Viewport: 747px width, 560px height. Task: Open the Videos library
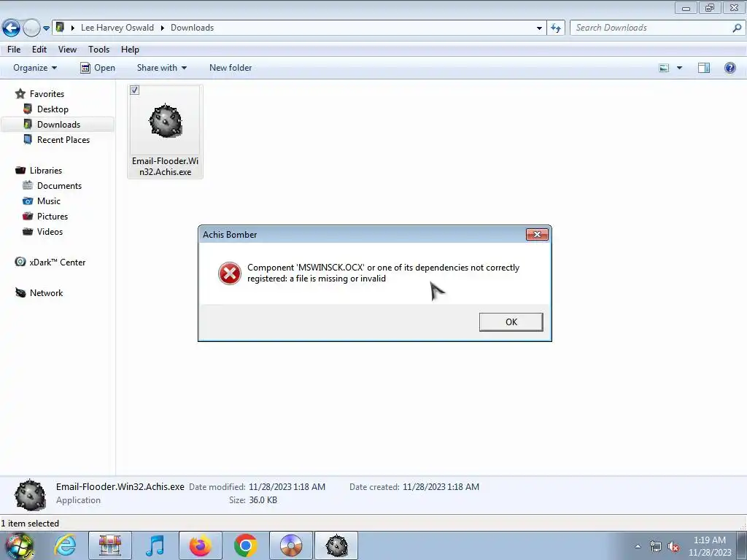click(50, 231)
